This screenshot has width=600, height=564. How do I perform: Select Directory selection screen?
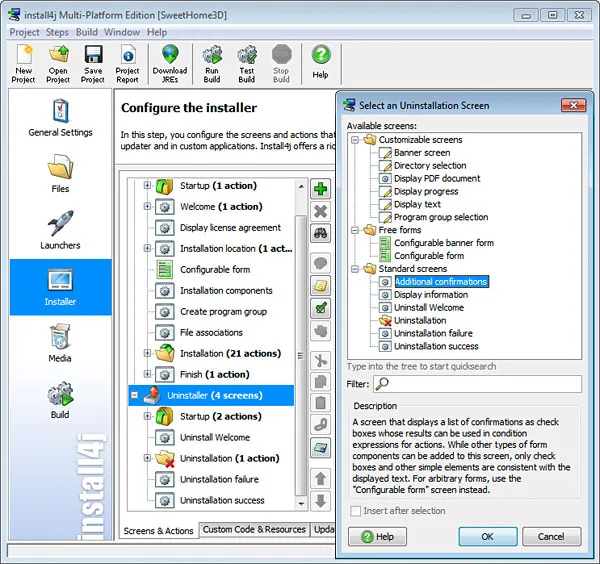click(x=430, y=166)
